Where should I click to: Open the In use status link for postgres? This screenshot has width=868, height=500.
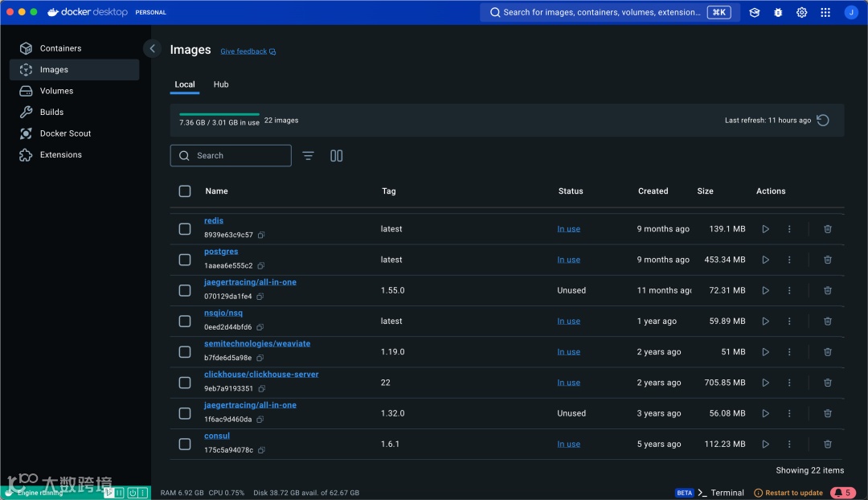(x=568, y=260)
